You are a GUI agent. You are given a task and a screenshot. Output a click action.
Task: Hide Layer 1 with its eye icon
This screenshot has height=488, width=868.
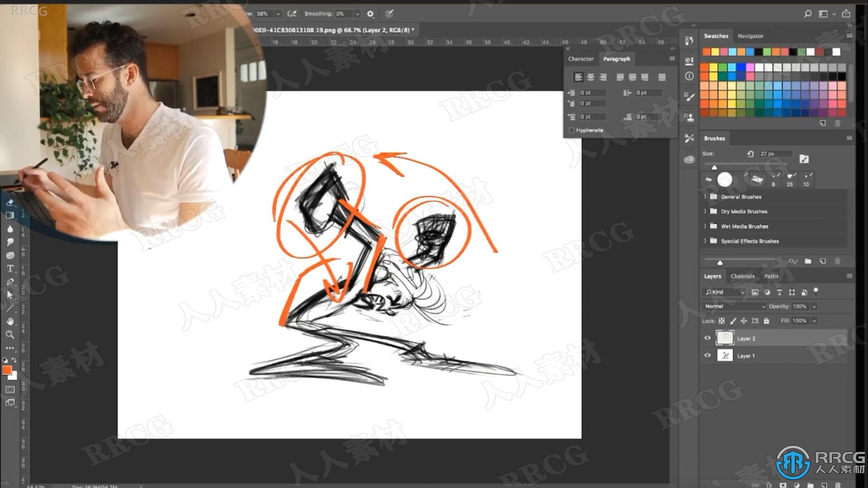click(x=708, y=355)
